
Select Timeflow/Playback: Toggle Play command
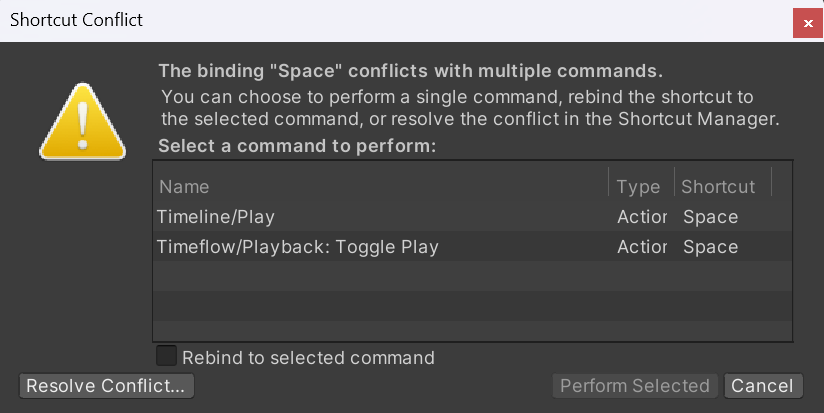click(x=472, y=246)
